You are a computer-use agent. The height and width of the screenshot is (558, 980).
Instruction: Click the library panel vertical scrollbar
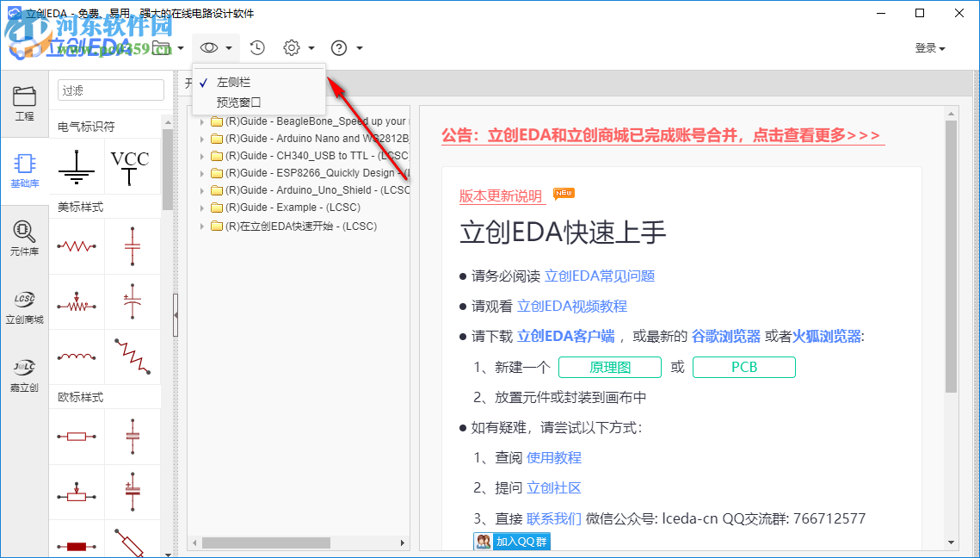point(168,170)
